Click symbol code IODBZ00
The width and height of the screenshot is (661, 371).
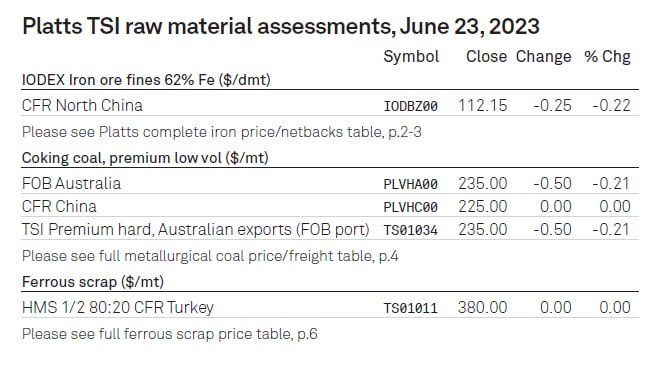pyautogui.click(x=411, y=106)
